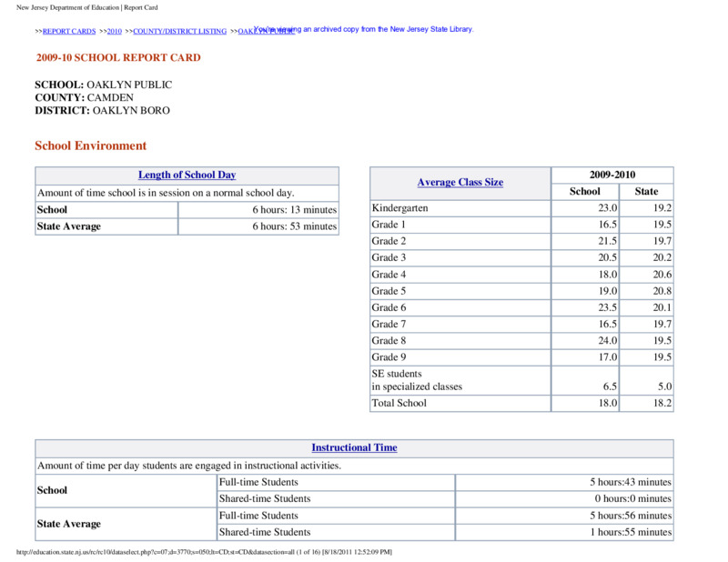Click the "School Environment" section heading
The image size is (728, 562).
point(90,146)
